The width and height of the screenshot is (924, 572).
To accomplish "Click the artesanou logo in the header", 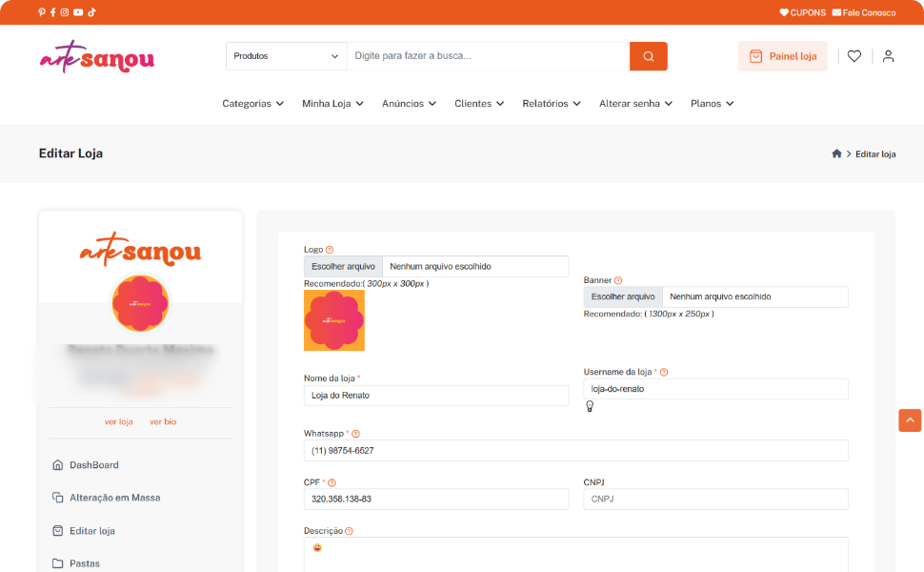I will pos(97,56).
